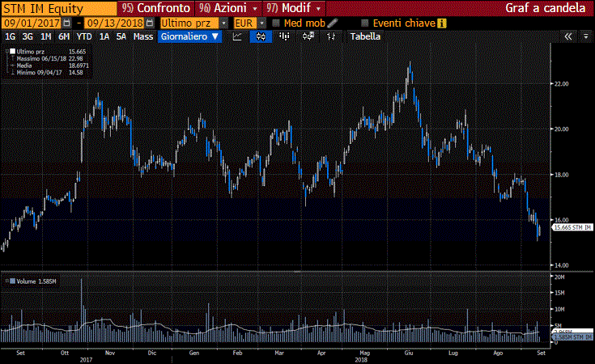Click the compare candles chart icon
This screenshot has width=595, height=364.
click(308, 36)
